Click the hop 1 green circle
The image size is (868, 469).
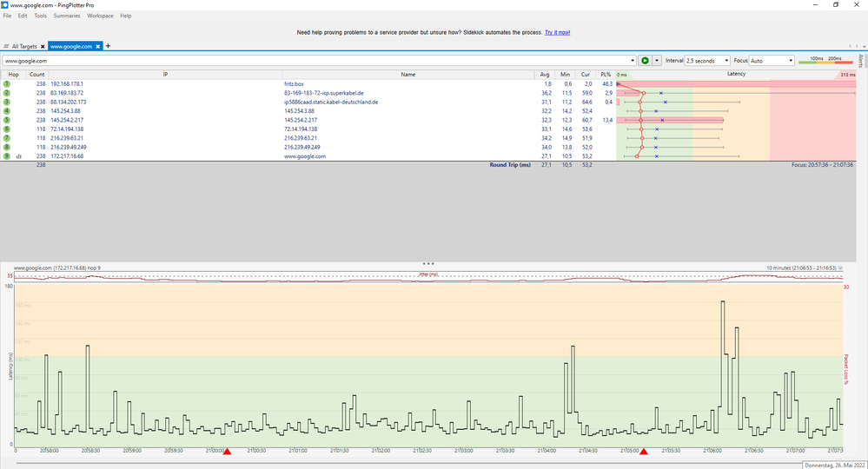[6, 84]
